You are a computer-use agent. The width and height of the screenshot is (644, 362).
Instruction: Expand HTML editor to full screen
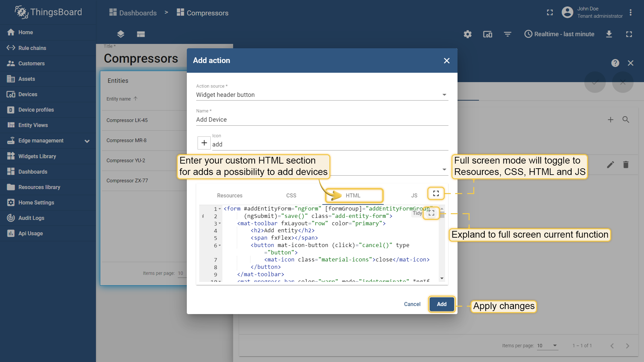[431, 213]
